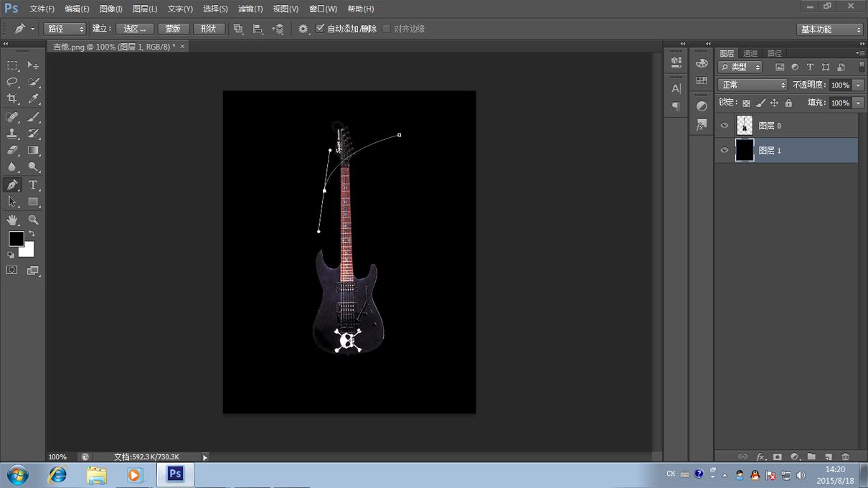Open the 滤镜(T) menu
868x488 pixels.
coord(250,9)
